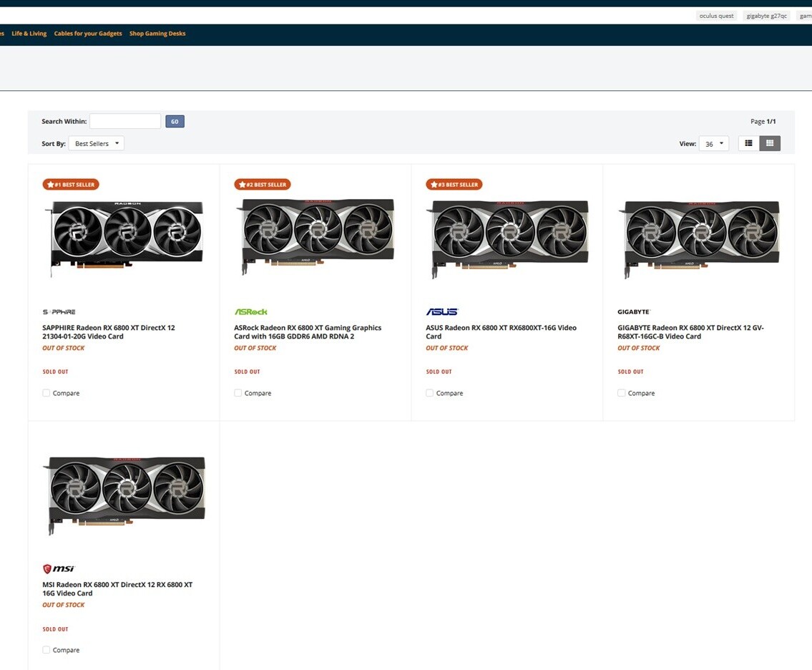Open the Gigabyte brand logo
812x670 pixels.
pos(634,312)
